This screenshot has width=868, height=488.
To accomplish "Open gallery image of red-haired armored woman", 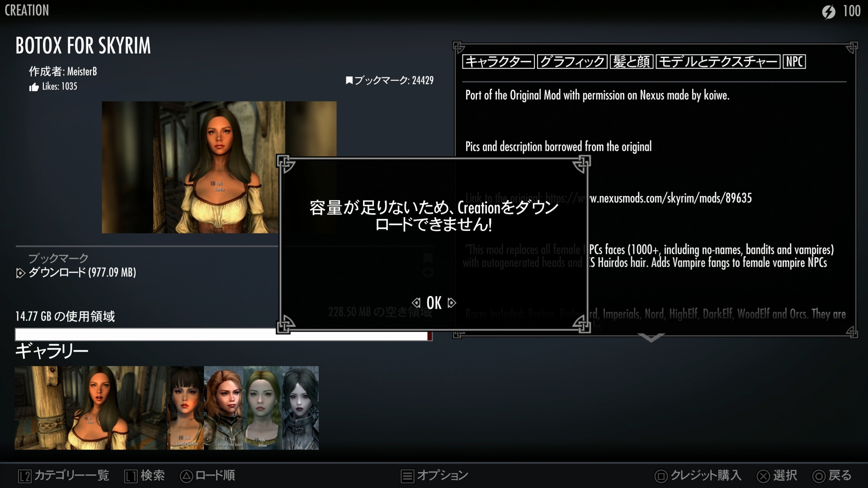I will 223,408.
